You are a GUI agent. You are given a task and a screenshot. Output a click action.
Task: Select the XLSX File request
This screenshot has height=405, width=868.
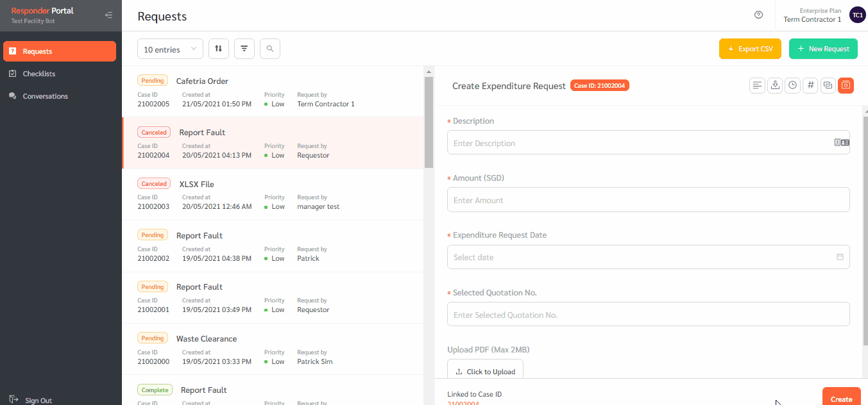tap(273, 195)
